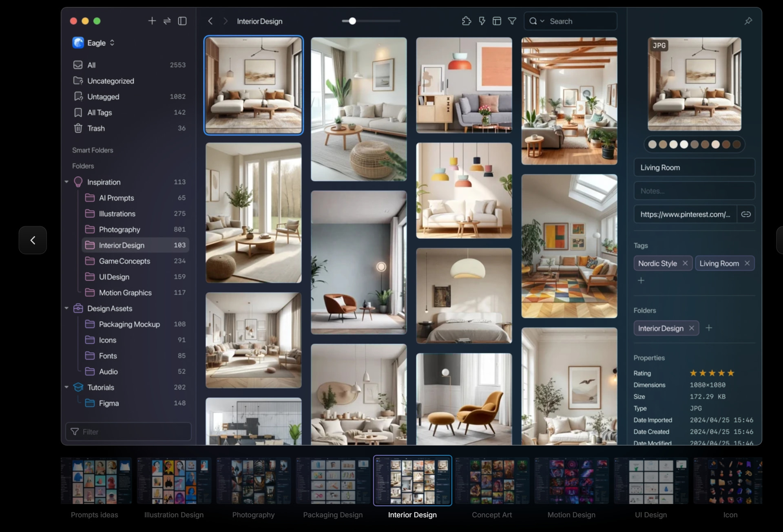The height and width of the screenshot is (532, 783).
Task: Click the lightning bolt action icon
Action: coord(482,21)
